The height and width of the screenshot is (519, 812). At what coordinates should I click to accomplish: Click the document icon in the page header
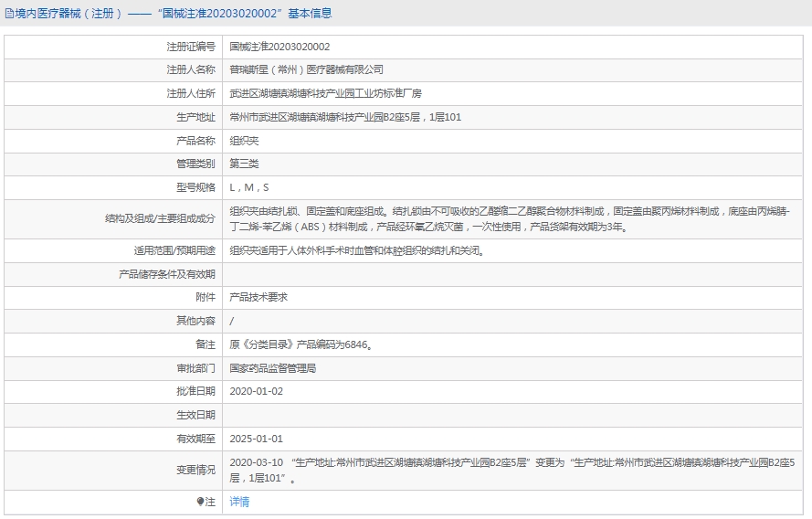click(x=8, y=14)
